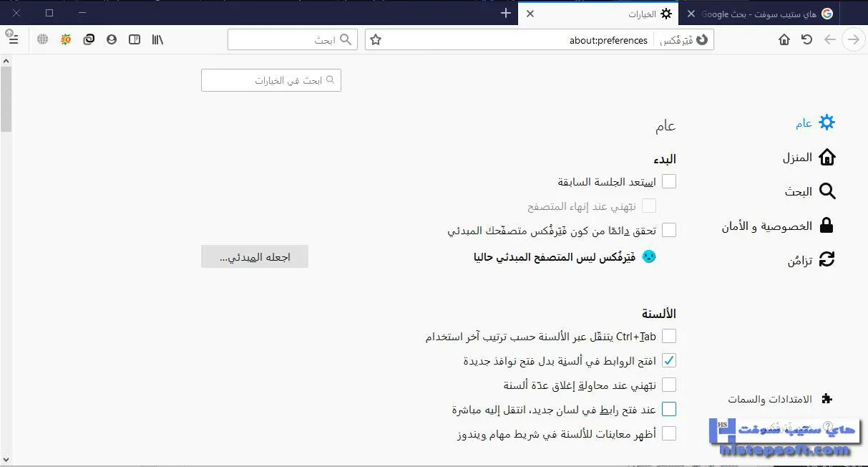Click text فَيَرفُكس ليس المتصفح المبدئي حاليا
The width and height of the screenshot is (868, 467).
click(555, 256)
